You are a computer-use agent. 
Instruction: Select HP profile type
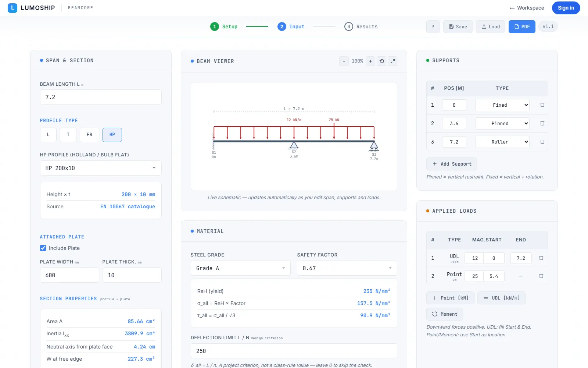[112, 135]
